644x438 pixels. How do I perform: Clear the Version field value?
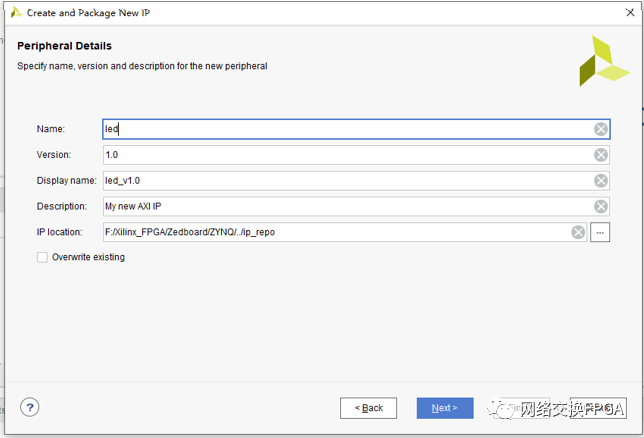click(601, 155)
